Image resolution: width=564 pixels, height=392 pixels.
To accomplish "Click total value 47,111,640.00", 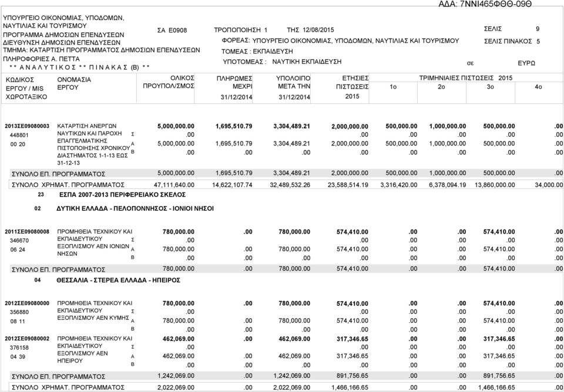I will click(174, 185).
